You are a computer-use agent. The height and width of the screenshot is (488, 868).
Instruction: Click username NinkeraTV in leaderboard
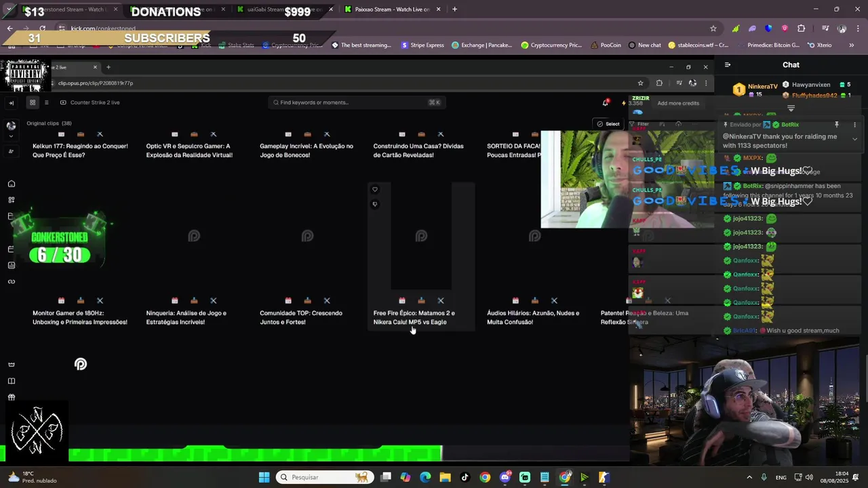(762, 87)
